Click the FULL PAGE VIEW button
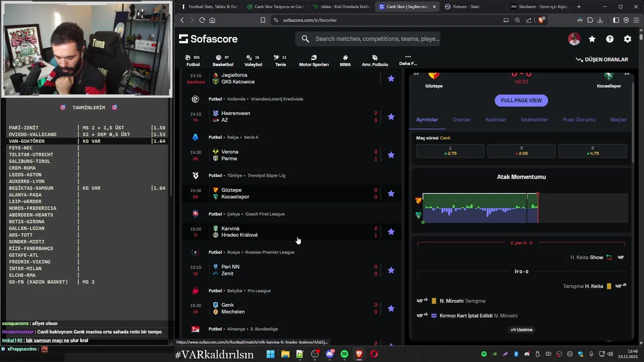Viewport: 644px width, 362px height. (521, 101)
